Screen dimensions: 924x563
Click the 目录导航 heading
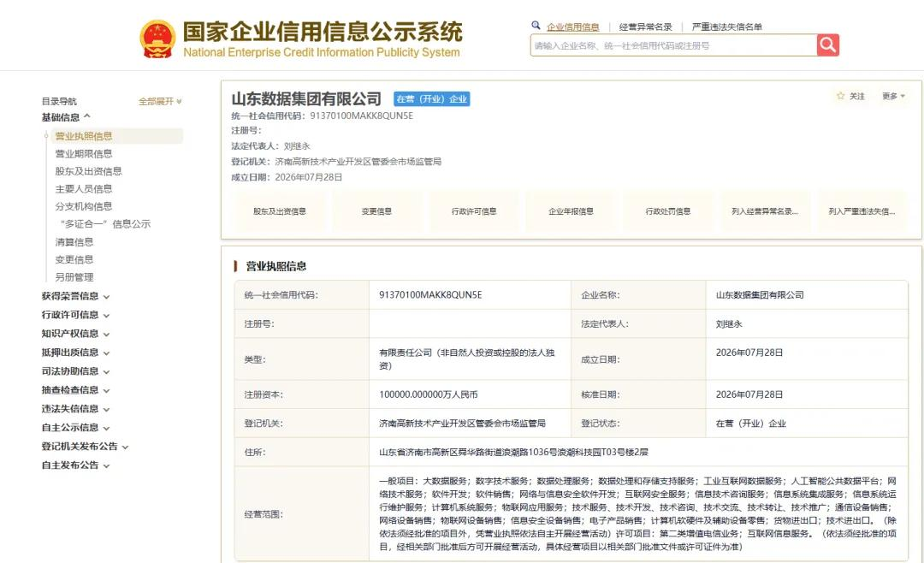59,102
